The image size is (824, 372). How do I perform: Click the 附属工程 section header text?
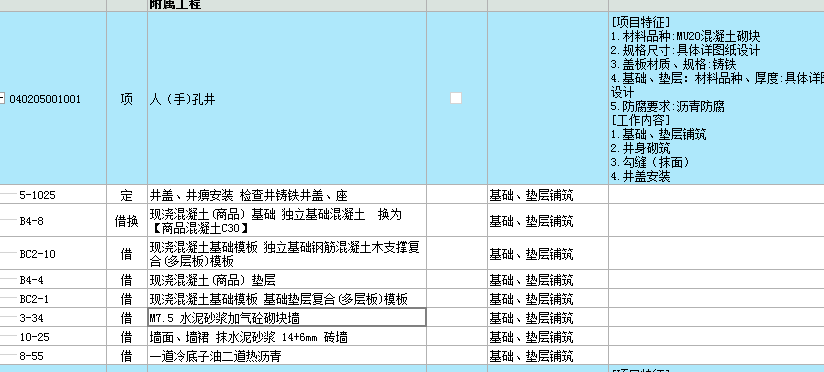pyautogui.click(x=175, y=4)
